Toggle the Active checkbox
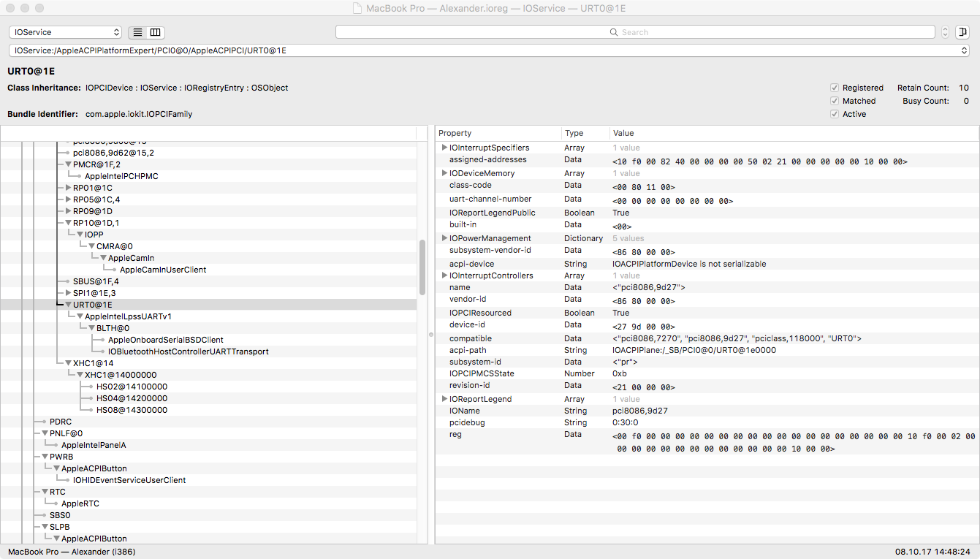The image size is (980, 559). click(834, 114)
